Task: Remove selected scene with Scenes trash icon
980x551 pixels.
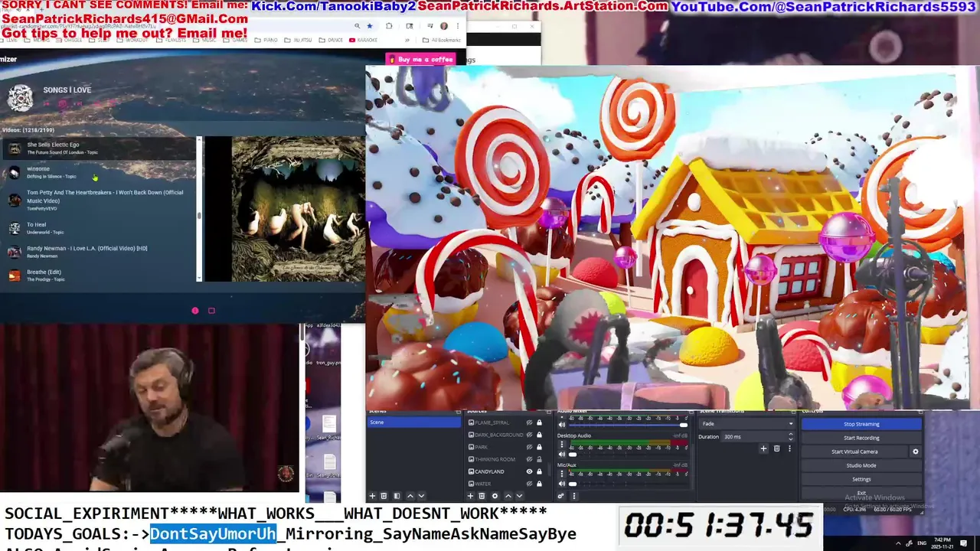Action: tap(384, 496)
